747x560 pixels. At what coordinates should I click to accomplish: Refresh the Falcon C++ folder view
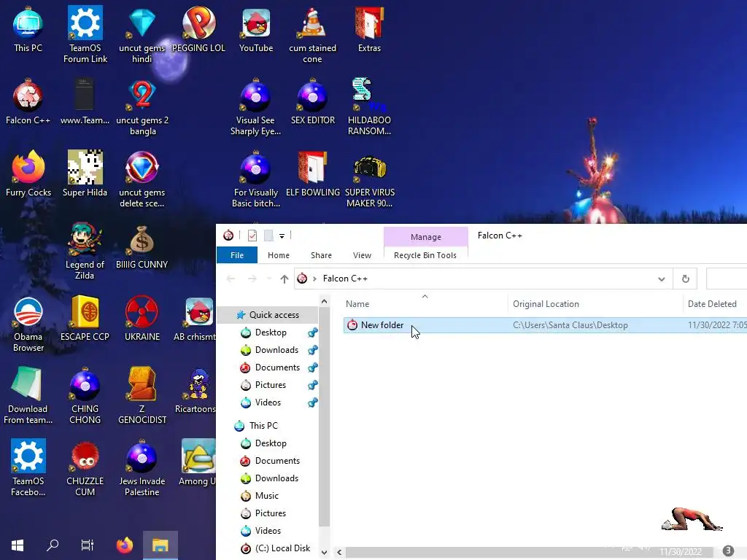point(685,279)
